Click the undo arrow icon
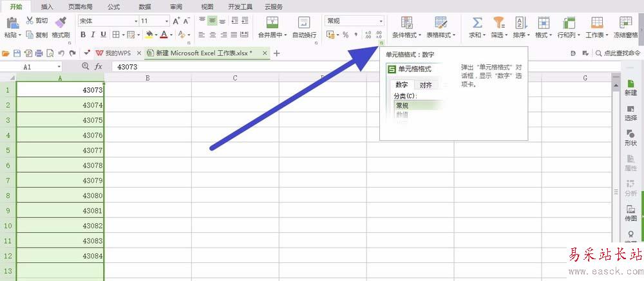The image size is (644, 281). tap(61, 53)
